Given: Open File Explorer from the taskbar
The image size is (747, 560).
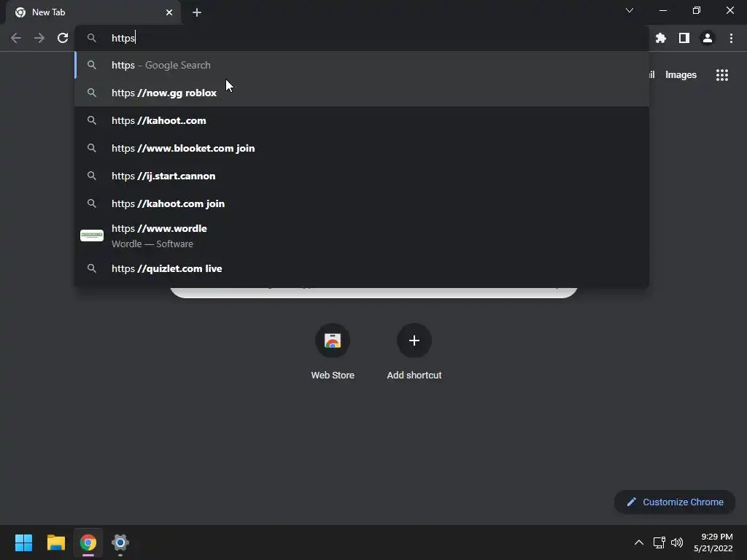Looking at the screenshot, I should pyautogui.click(x=55, y=542).
